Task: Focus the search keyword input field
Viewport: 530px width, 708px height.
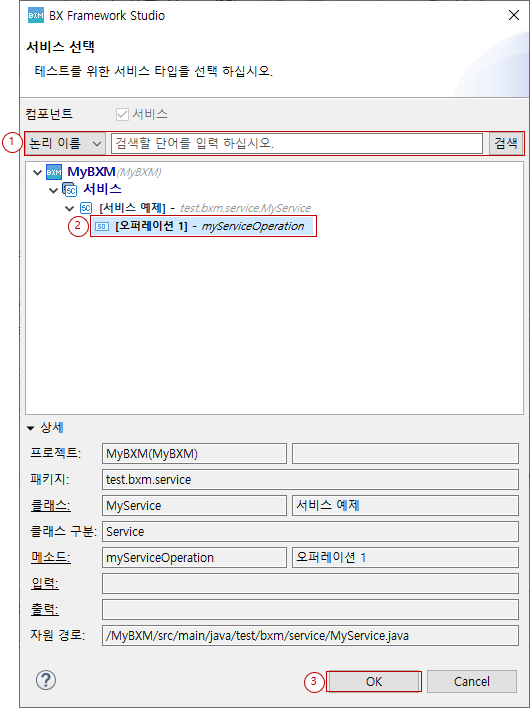Action: tap(297, 144)
